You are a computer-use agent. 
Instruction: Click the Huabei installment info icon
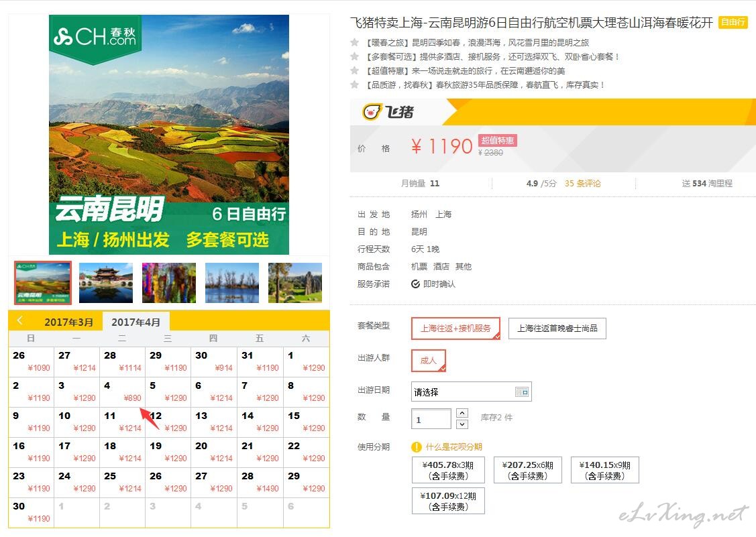(x=416, y=447)
